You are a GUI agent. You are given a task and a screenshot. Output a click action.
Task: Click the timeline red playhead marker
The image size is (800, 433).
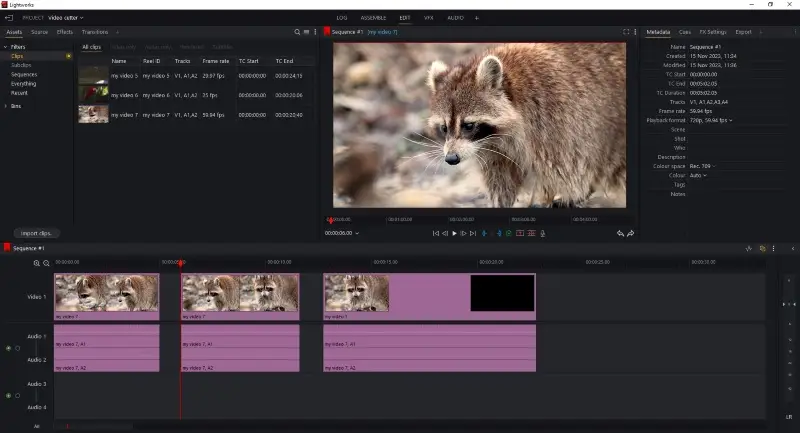pos(181,263)
